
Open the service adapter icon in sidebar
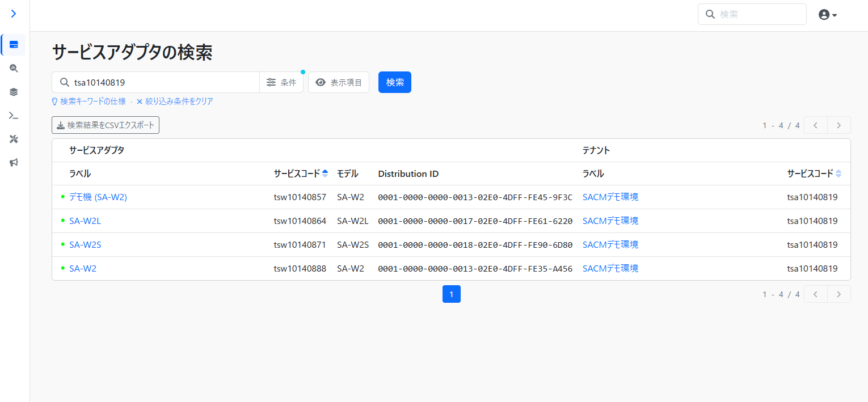[x=14, y=45]
